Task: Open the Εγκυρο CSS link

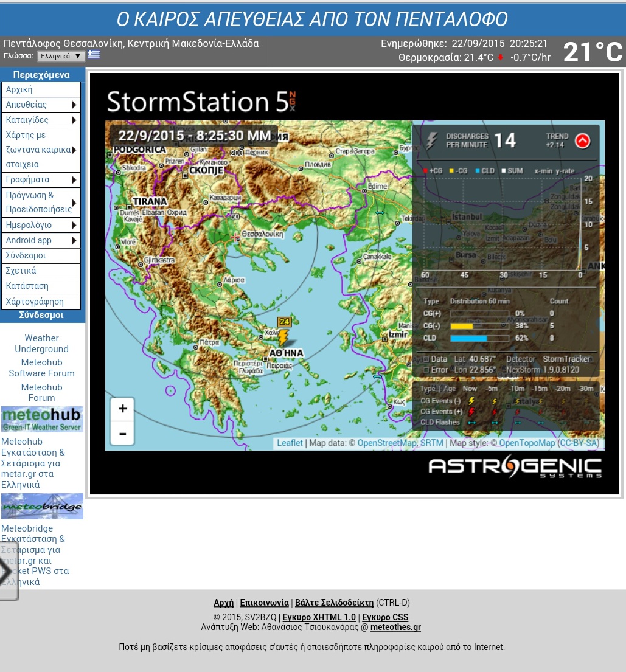Action: [385, 617]
